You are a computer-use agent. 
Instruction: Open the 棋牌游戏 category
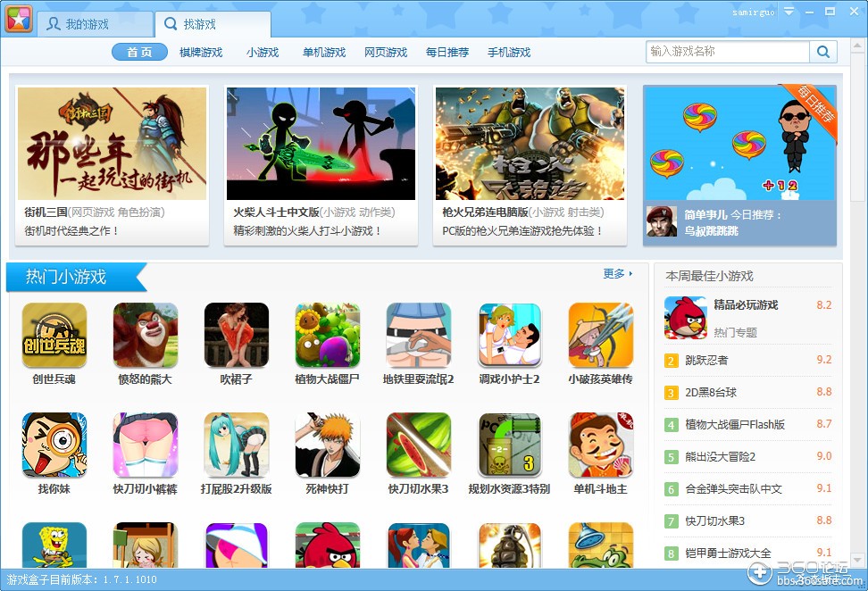point(201,52)
